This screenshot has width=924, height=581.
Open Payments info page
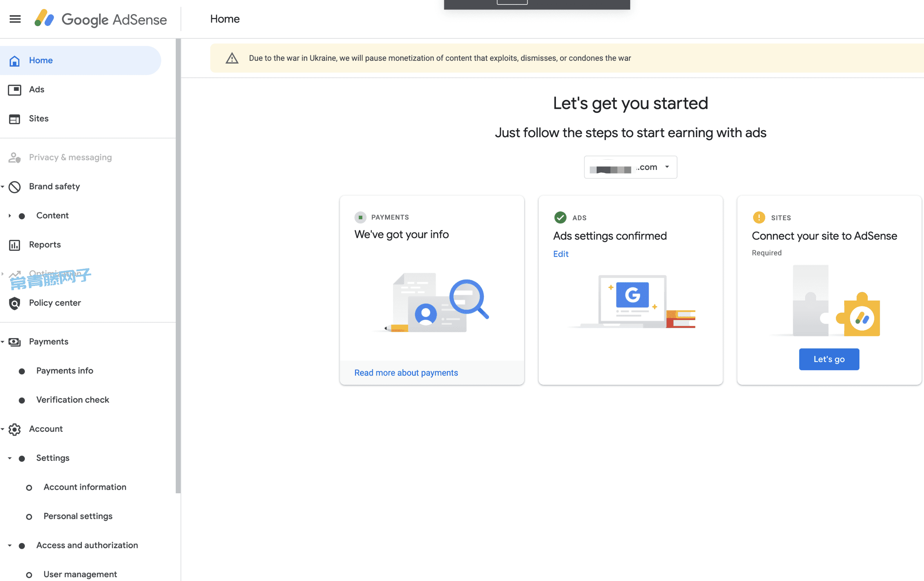click(65, 371)
